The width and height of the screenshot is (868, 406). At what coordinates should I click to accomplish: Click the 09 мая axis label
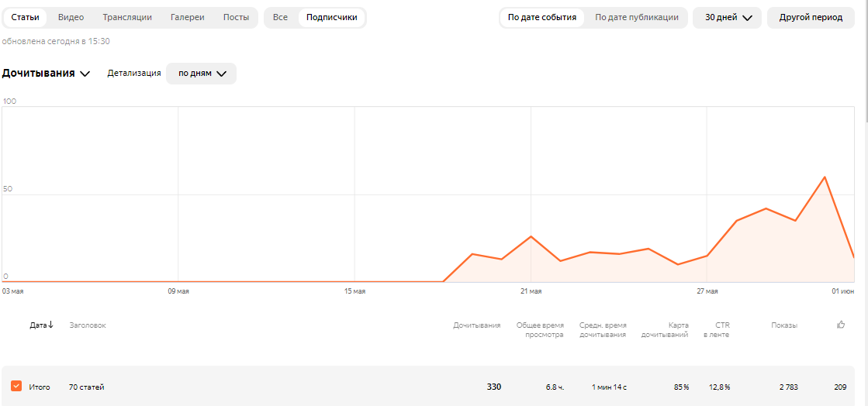coord(178,291)
